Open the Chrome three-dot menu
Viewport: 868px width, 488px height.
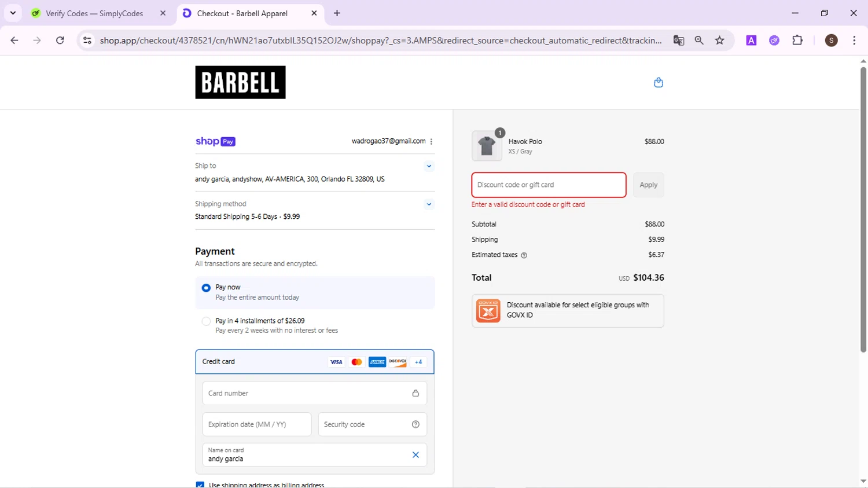[x=854, y=41]
